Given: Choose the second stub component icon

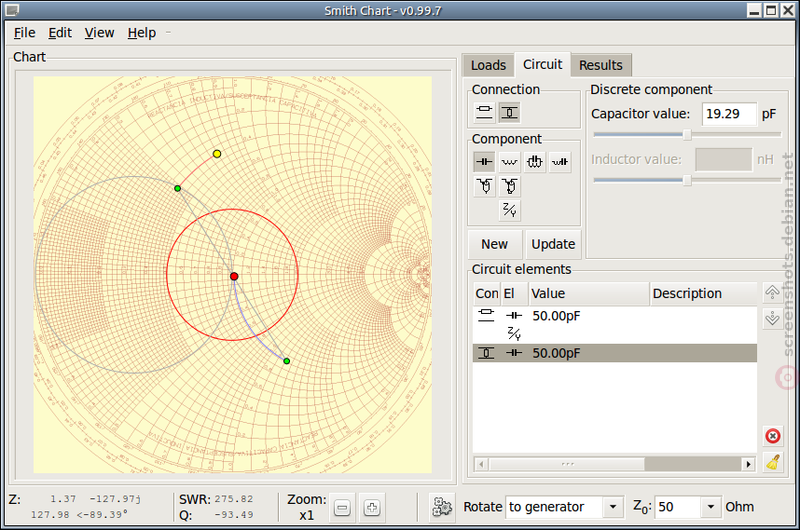Looking at the screenshot, I should (509, 186).
